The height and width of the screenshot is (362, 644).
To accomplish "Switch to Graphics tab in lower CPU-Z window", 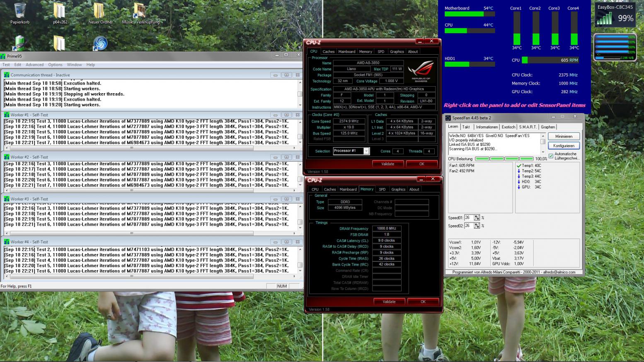I will click(x=398, y=189).
